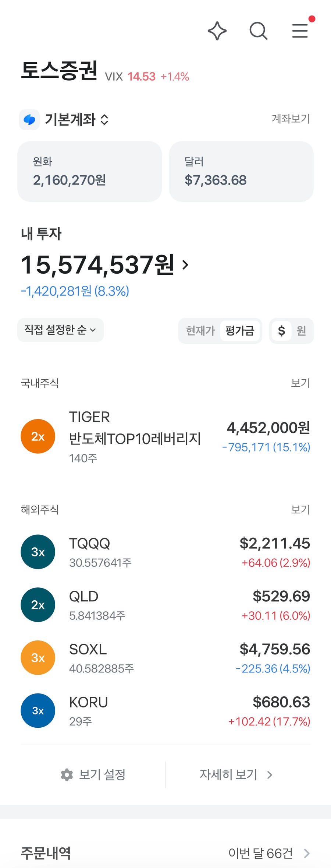This screenshot has height=868, width=331.
Task: Tap the orange 2x TIGER leverage icon
Action: pos(38,436)
